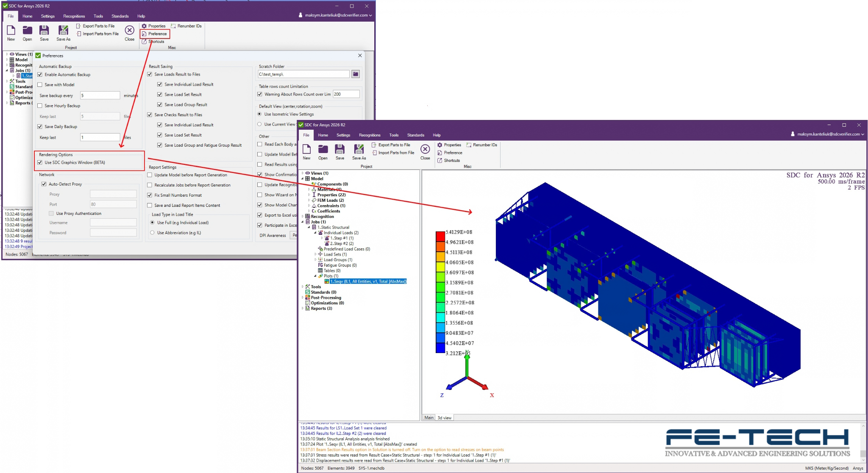Screen dimensions: 868x473
Task: Close the Preferences dialog
Action: coord(360,56)
